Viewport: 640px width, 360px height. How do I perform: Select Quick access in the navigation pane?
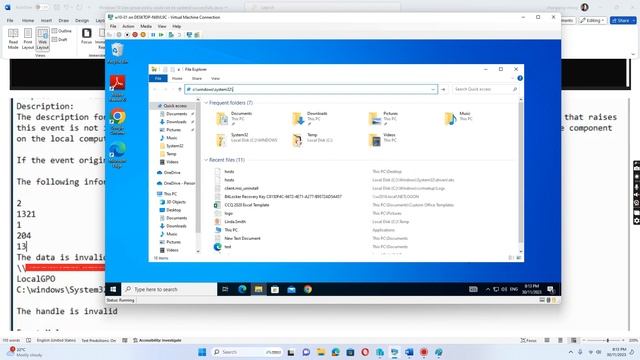(175, 106)
